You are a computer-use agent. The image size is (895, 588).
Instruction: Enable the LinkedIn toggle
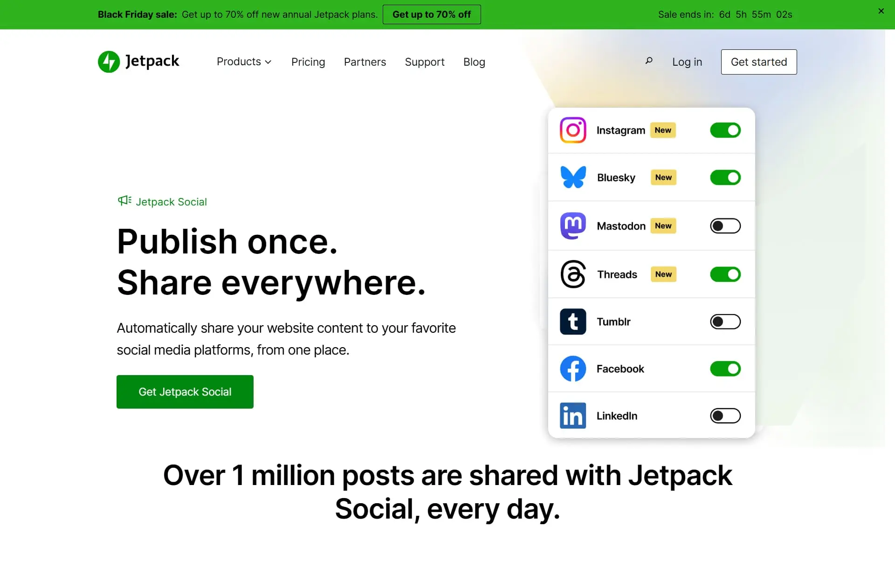(725, 416)
